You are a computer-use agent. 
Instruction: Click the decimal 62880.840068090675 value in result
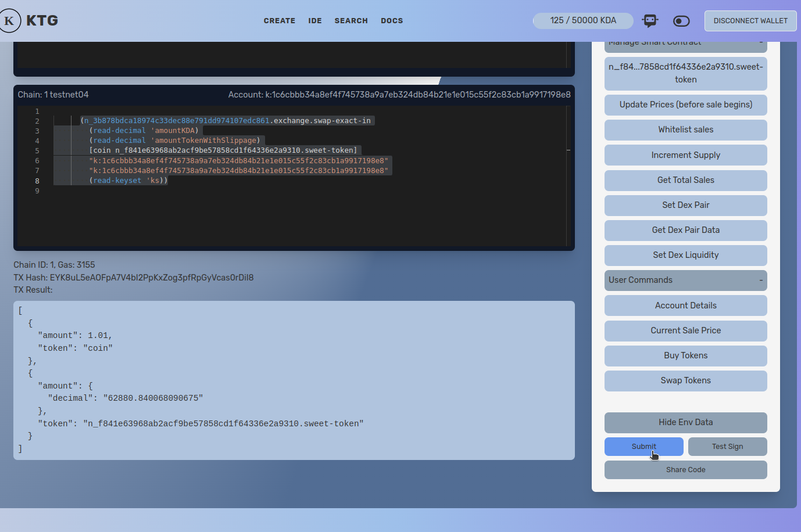153,398
